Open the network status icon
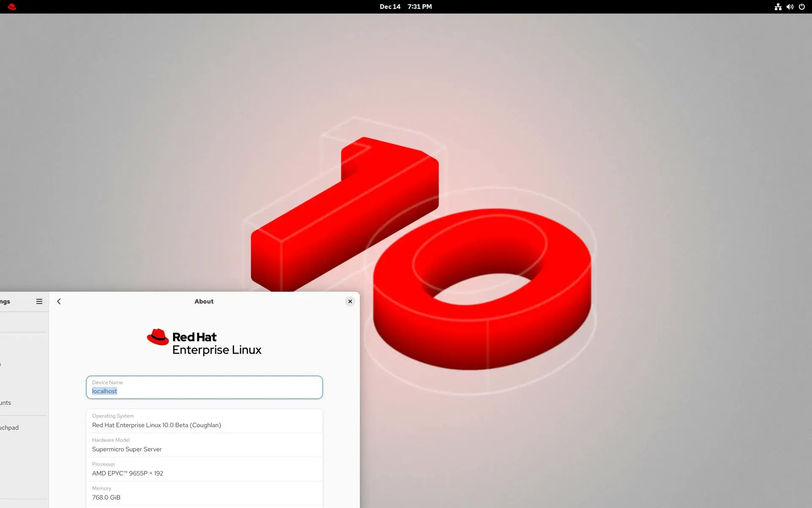Viewport: 812px width, 508px height. pos(778,7)
